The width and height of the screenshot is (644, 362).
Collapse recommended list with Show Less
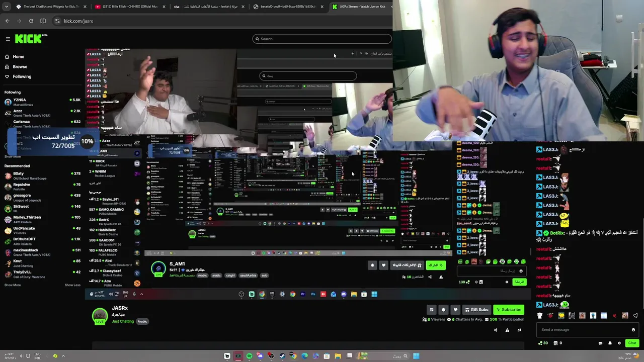click(x=72, y=285)
